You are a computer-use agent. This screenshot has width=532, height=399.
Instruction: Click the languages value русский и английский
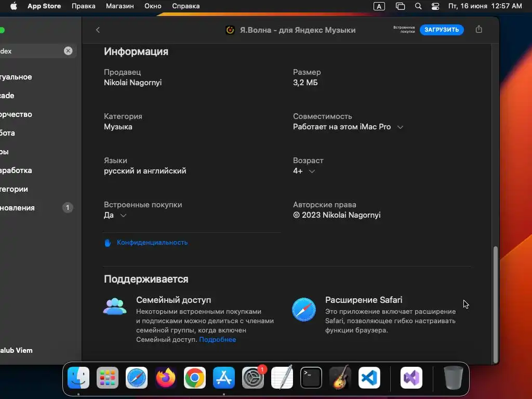(x=145, y=171)
